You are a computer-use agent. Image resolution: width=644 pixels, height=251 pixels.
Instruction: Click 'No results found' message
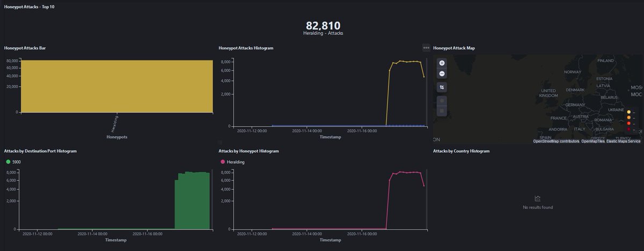(538, 207)
